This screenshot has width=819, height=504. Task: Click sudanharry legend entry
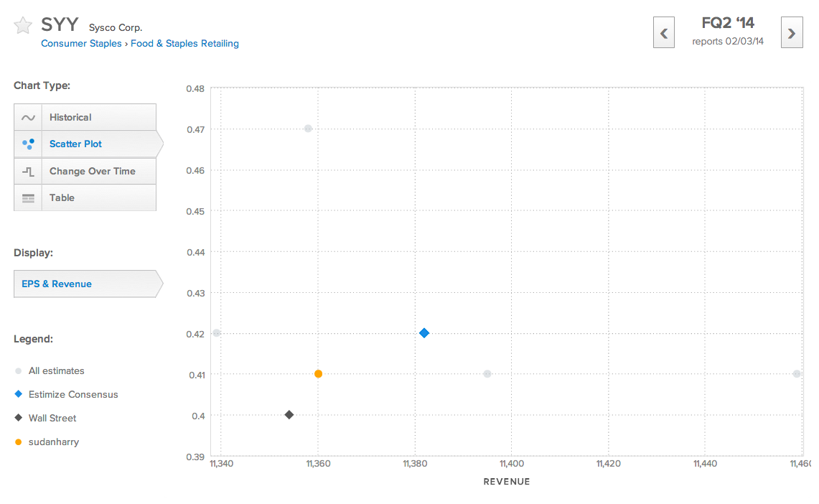[47, 442]
